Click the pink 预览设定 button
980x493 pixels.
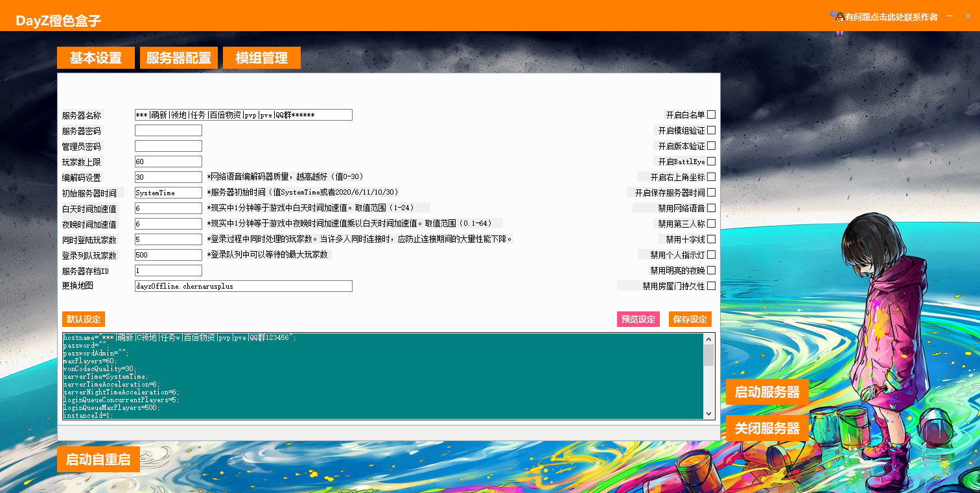pyautogui.click(x=638, y=319)
